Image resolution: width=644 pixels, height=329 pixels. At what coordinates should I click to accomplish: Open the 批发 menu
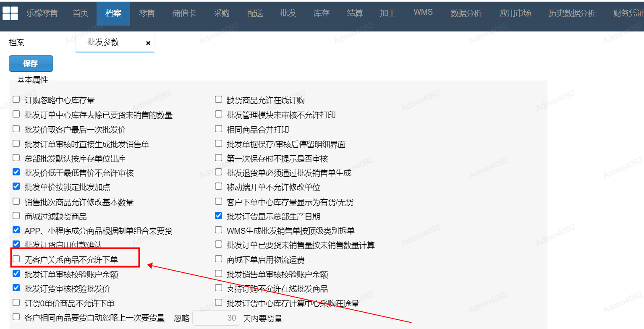point(288,13)
